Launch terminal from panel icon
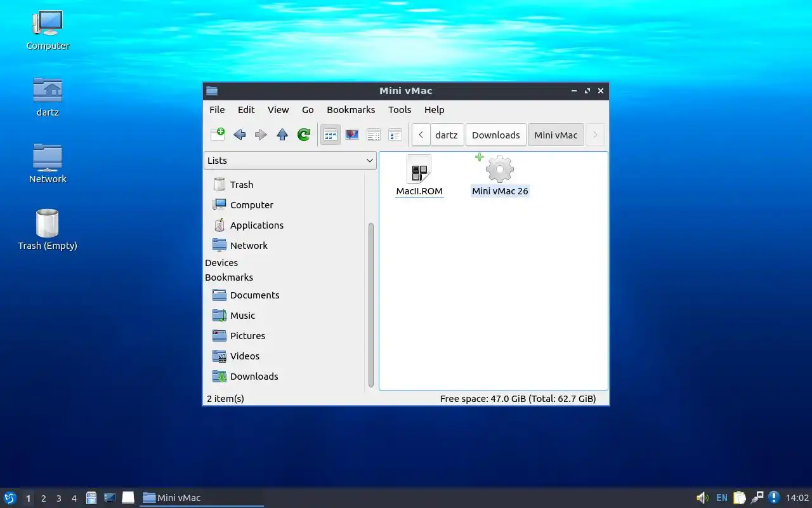Viewport: 812px width, 508px height. [110, 498]
